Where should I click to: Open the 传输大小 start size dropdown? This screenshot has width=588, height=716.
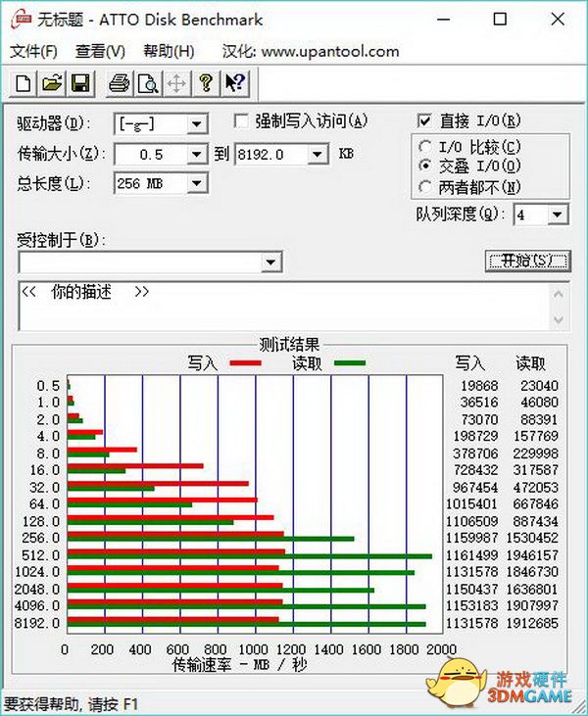pos(197,155)
